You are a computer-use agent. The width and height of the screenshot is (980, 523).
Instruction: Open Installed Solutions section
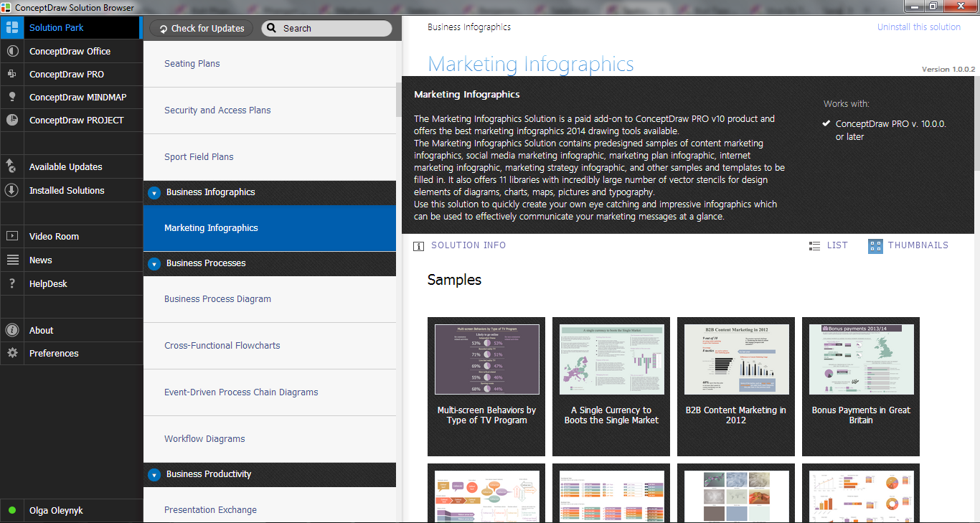[71, 190]
